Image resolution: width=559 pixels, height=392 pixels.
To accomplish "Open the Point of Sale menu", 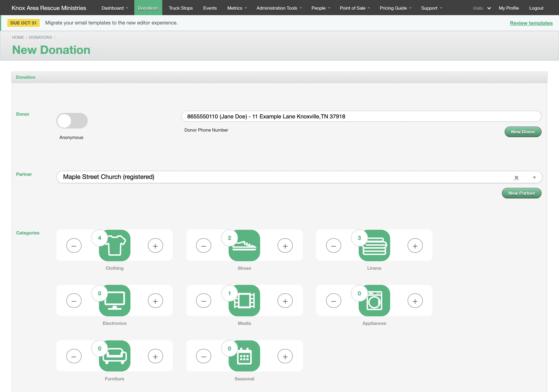I will point(355,8).
